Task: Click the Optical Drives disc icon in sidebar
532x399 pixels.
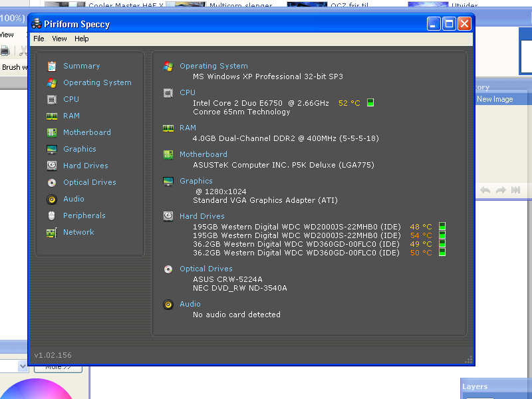Action: click(52, 183)
